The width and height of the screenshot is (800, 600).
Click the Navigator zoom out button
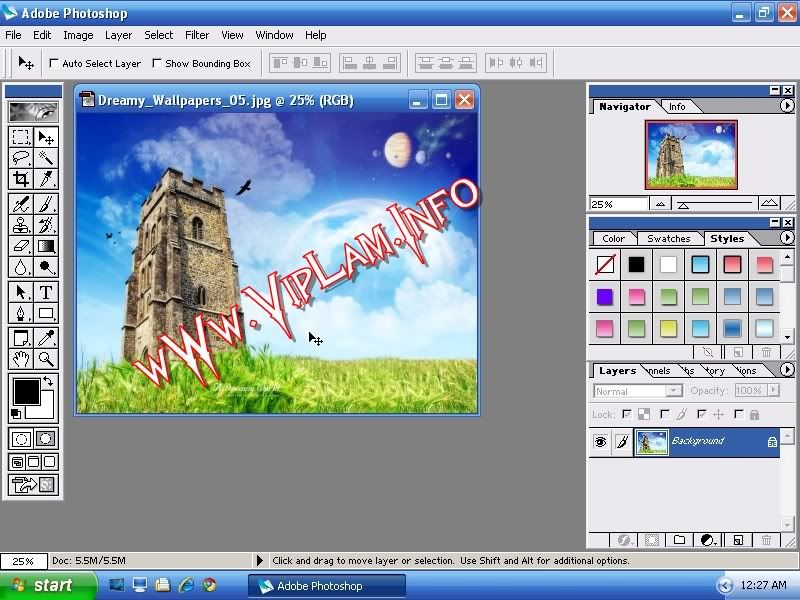tap(660, 204)
